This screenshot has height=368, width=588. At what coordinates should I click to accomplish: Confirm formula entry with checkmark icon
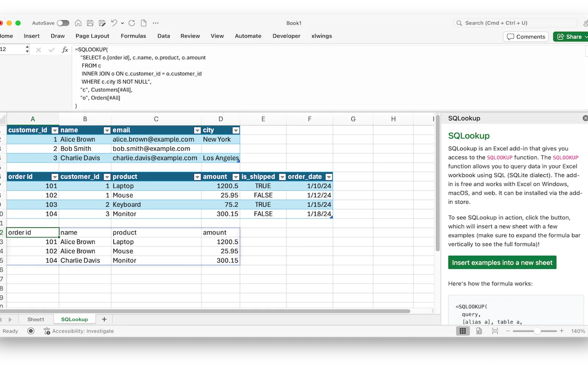click(x=51, y=50)
